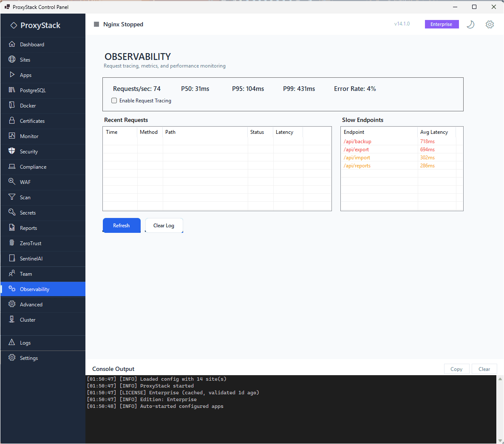
Task: Click the settings gear in the top bar
Action: (490, 24)
